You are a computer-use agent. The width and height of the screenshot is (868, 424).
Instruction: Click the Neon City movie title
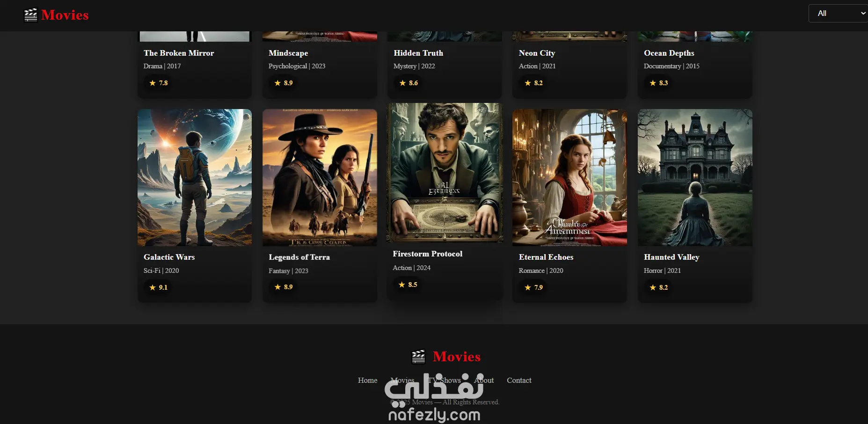pos(537,53)
